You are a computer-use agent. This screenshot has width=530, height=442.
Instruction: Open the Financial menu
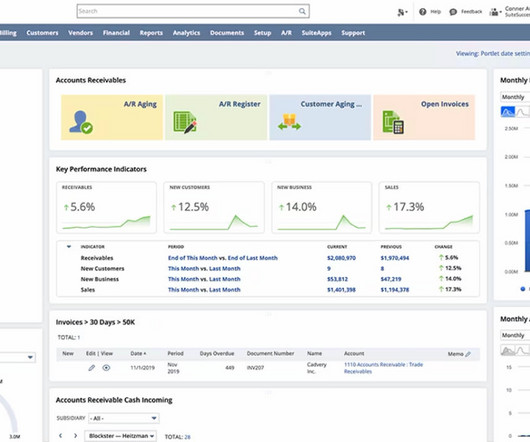tap(116, 33)
